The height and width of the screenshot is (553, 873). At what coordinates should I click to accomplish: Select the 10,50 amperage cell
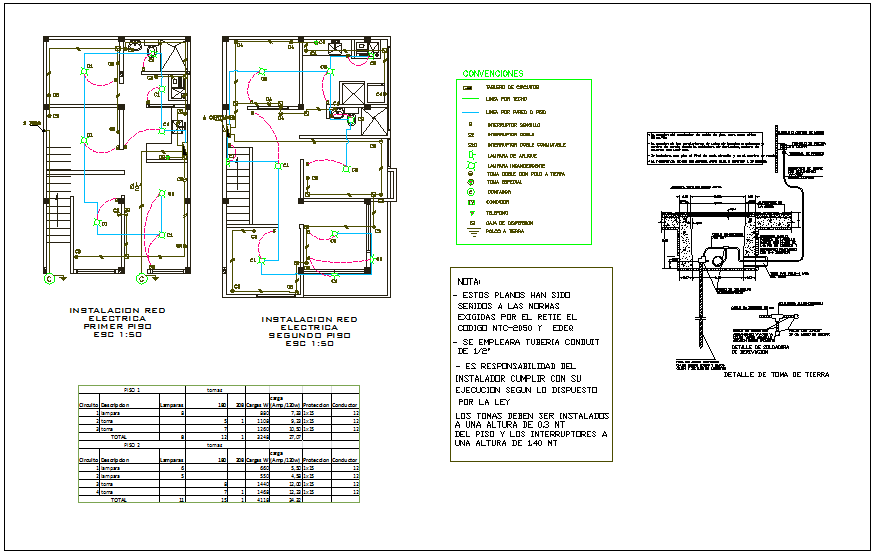point(286,429)
